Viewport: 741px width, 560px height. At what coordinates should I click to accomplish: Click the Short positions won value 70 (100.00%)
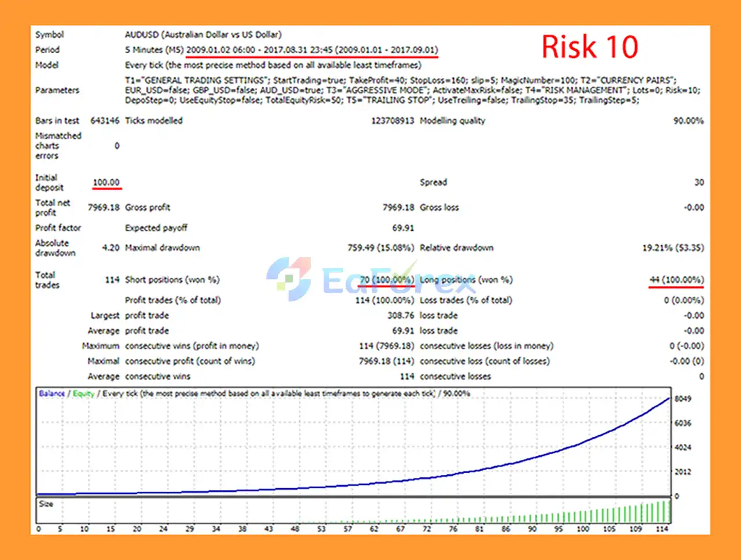[386, 280]
